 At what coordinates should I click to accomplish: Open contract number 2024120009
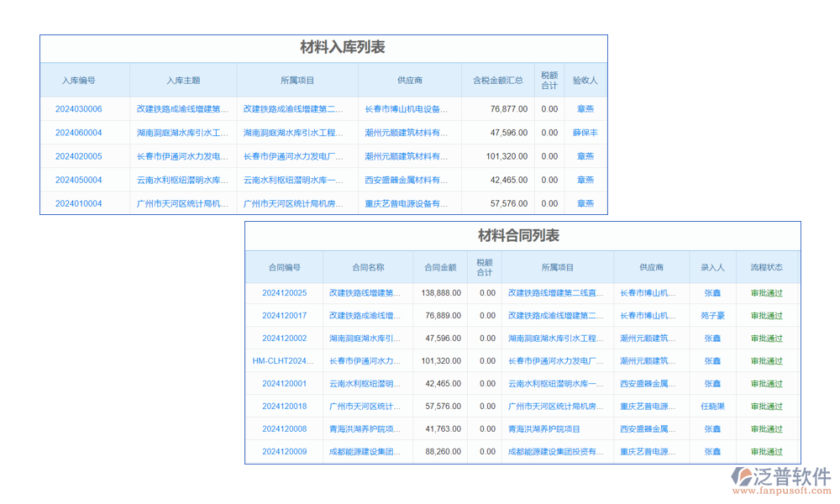[284, 452]
